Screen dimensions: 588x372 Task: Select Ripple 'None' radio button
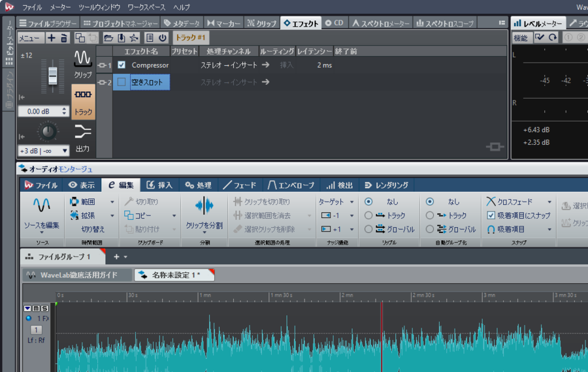[368, 202]
